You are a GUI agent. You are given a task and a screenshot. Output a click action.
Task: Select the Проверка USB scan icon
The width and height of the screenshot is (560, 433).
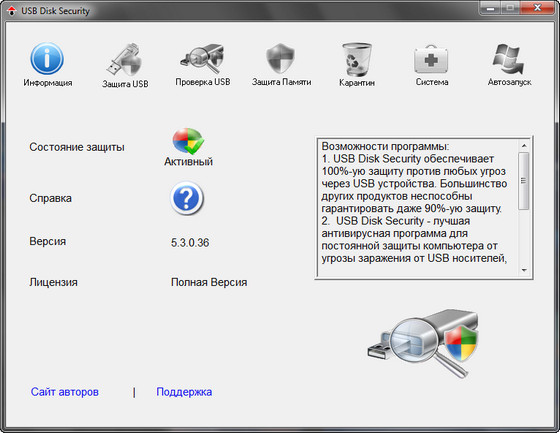click(x=202, y=59)
